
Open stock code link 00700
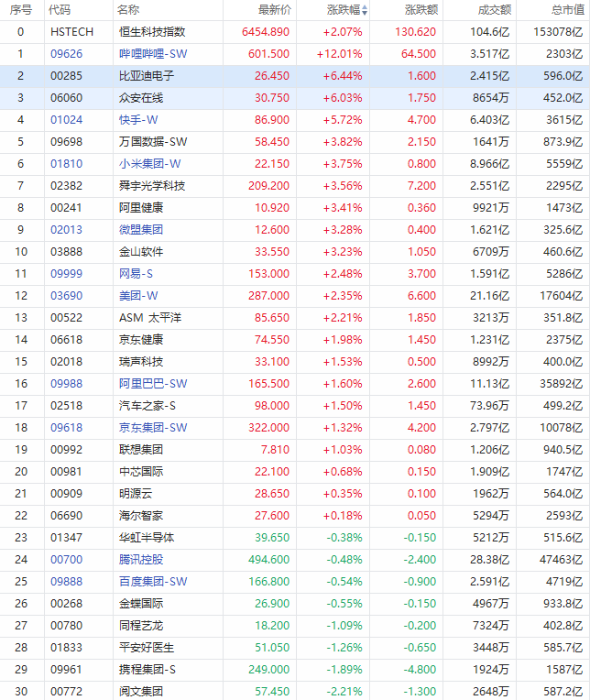coord(67,560)
